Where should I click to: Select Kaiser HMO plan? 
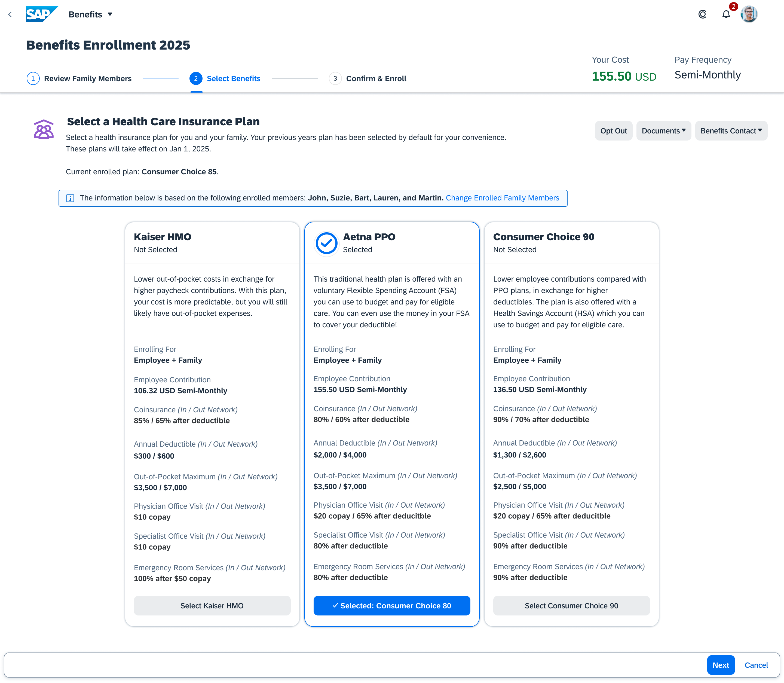point(212,606)
